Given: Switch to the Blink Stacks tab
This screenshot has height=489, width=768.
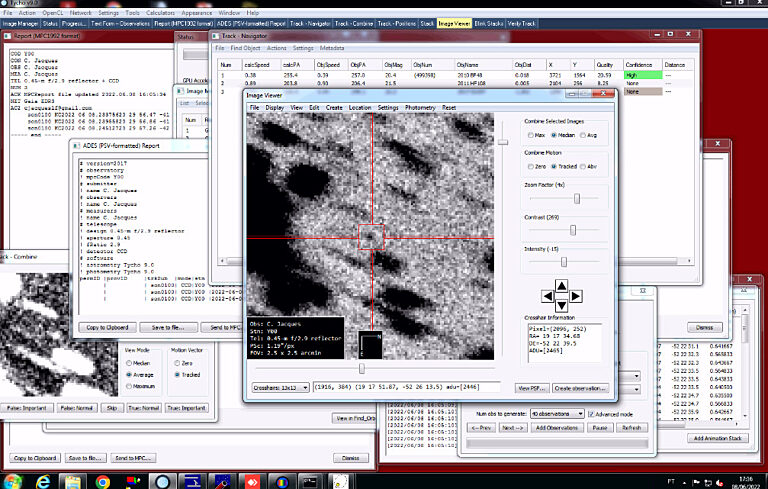Looking at the screenshot, I should coord(488,24).
